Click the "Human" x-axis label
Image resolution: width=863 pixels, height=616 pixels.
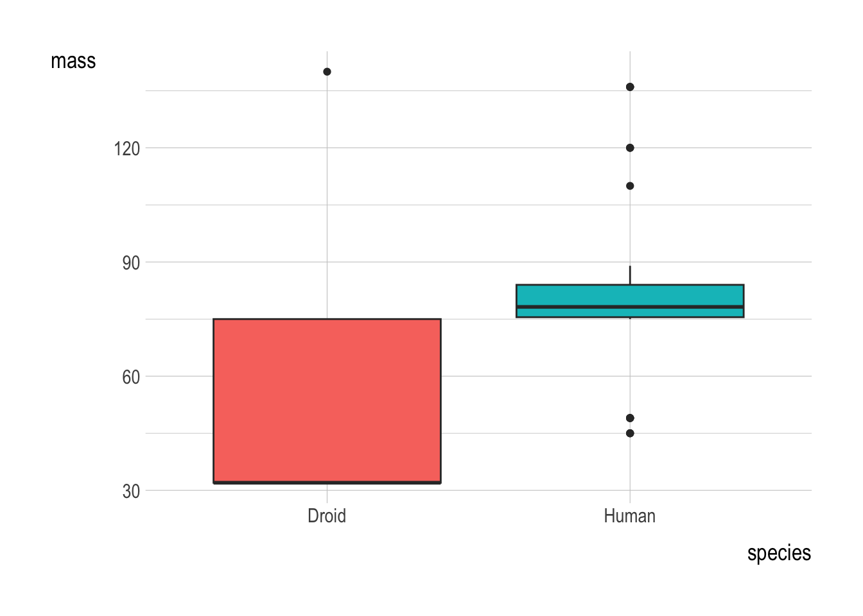pyautogui.click(x=629, y=516)
